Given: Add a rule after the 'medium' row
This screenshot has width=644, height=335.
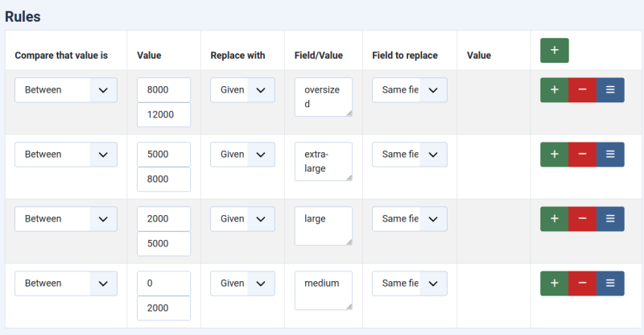Looking at the screenshot, I should [554, 283].
